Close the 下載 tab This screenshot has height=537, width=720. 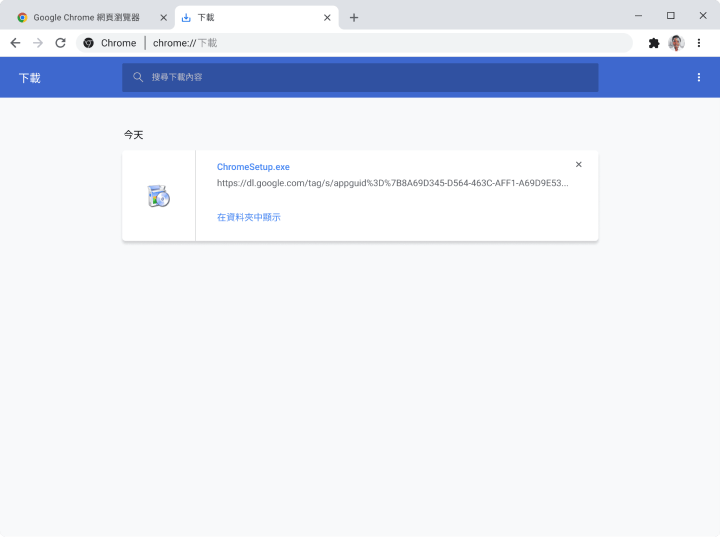pos(327,17)
